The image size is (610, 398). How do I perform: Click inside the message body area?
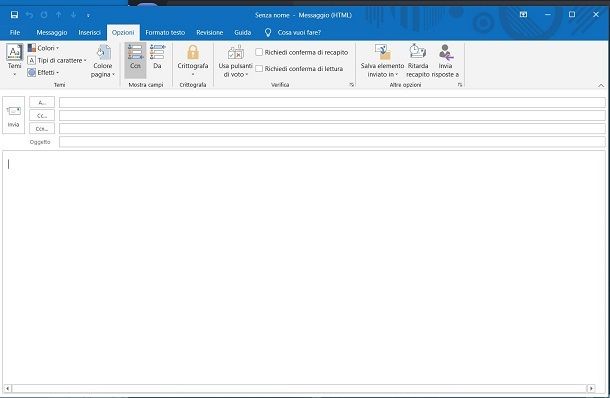[304, 268]
